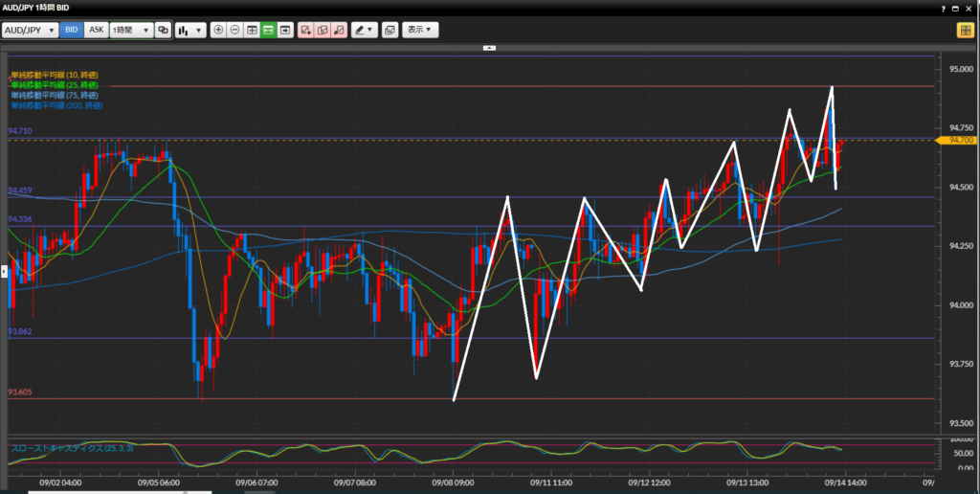Click the help question mark icon
Screen dimensions: 980x494
pyautogui.click(x=944, y=8)
